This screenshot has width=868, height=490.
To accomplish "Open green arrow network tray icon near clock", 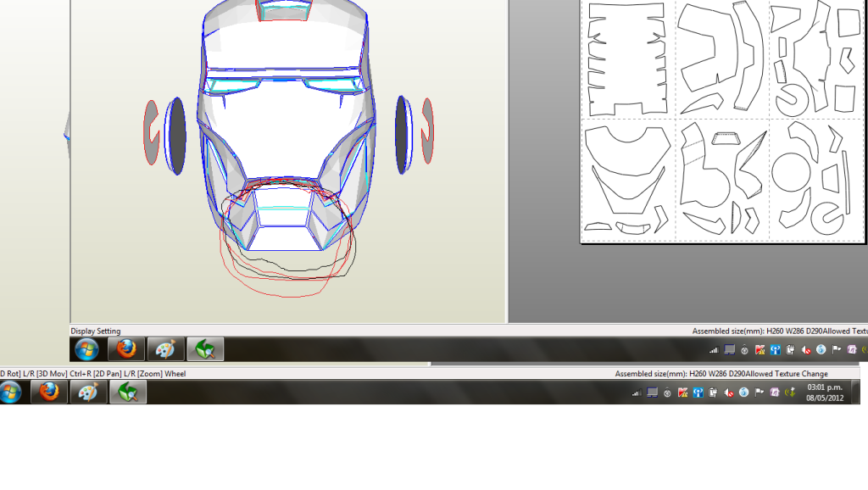I will [791, 393].
